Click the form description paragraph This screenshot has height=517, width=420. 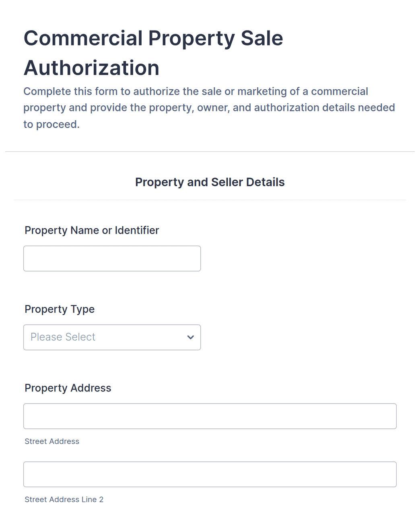coord(209,108)
